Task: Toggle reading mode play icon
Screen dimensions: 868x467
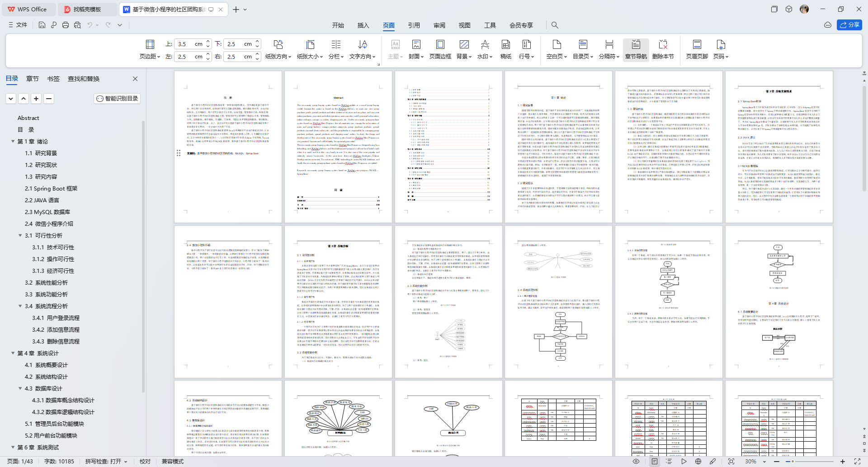Action: point(684,461)
